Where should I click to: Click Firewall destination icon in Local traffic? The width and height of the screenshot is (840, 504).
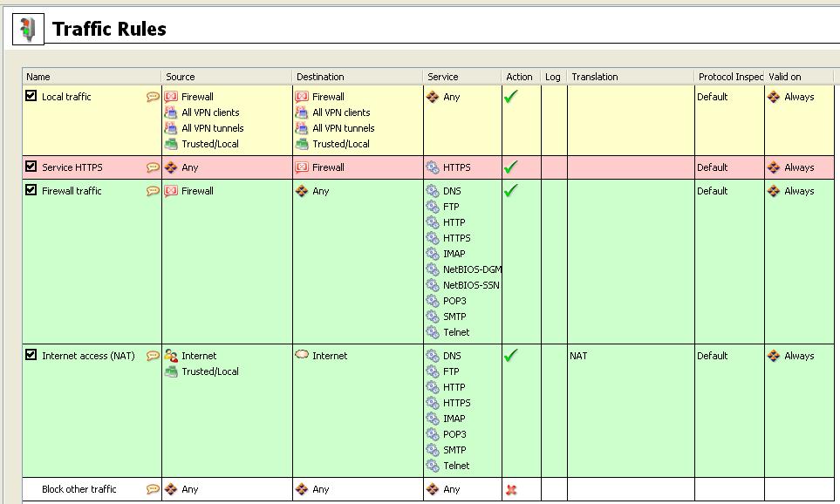(302, 97)
